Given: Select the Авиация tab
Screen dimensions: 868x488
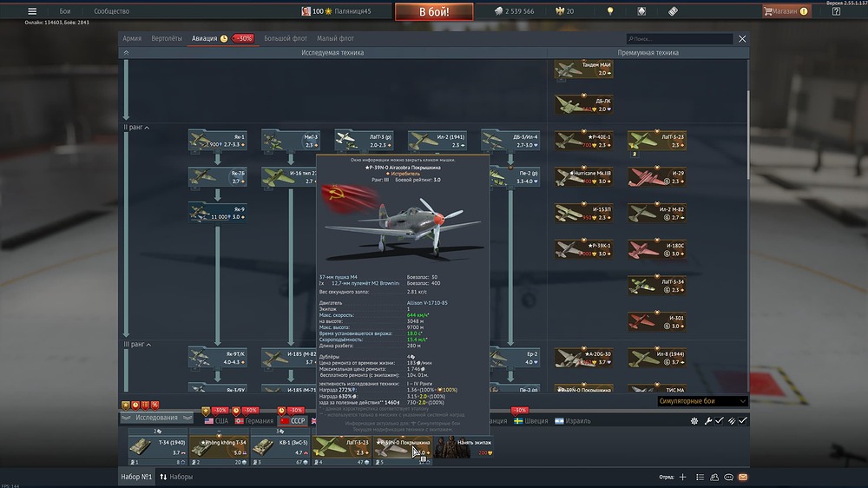Looking at the screenshot, I should pyautogui.click(x=204, y=38).
